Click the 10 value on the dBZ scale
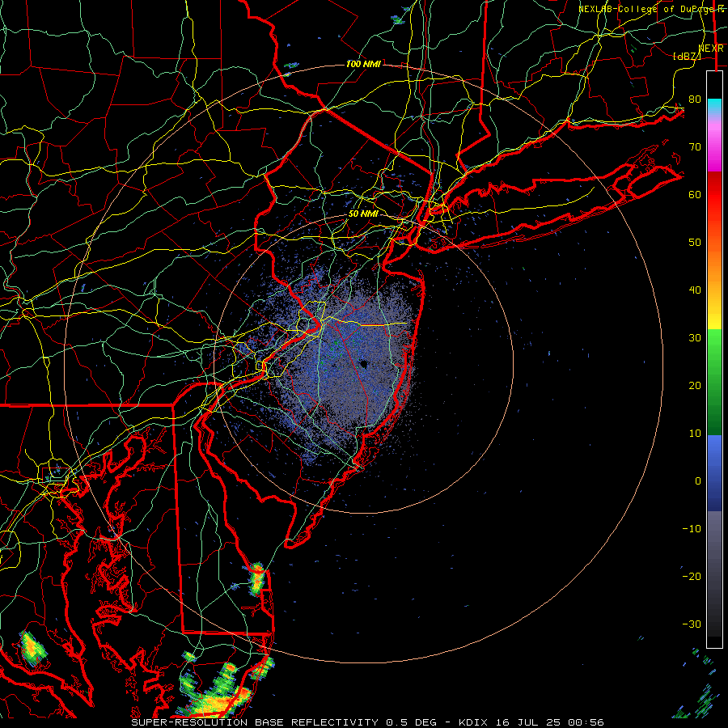This screenshot has height=728, width=728. [x=695, y=434]
